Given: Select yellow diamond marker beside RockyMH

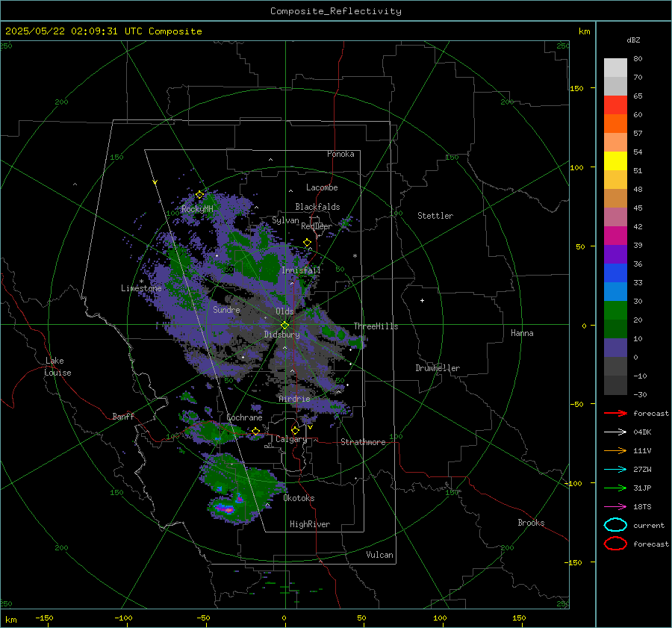Looking at the screenshot, I should coord(199,195).
